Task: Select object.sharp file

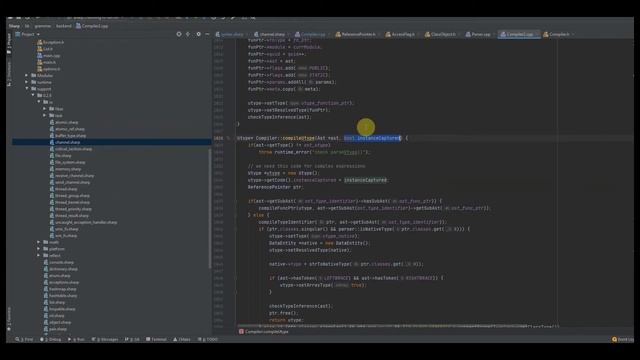Action: tap(58, 322)
